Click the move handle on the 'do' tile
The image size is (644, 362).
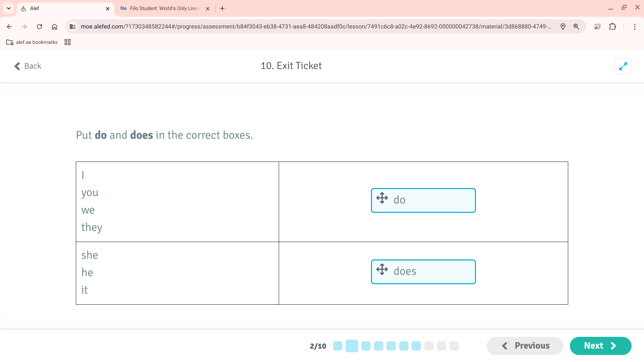point(382,198)
